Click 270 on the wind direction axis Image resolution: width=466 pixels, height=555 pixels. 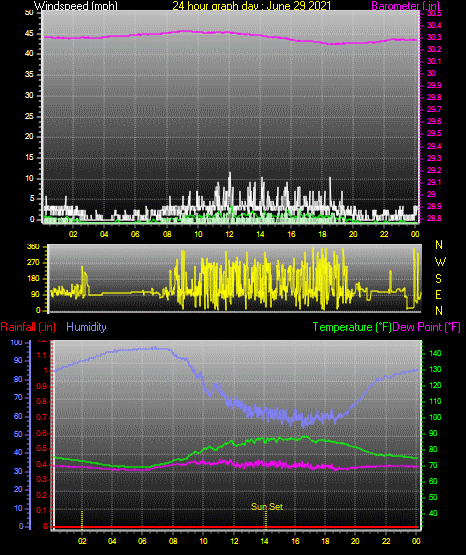click(33, 263)
